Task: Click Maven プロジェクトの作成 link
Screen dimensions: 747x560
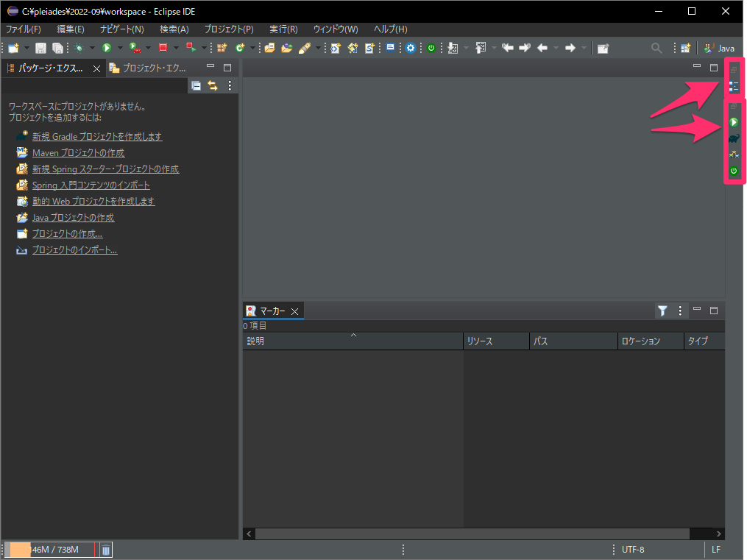Action: [x=79, y=153]
